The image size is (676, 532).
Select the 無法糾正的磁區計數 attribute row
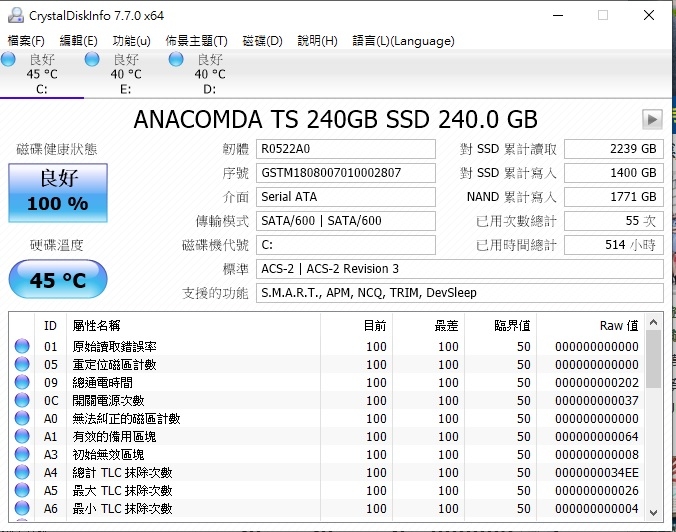[x=327, y=418]
